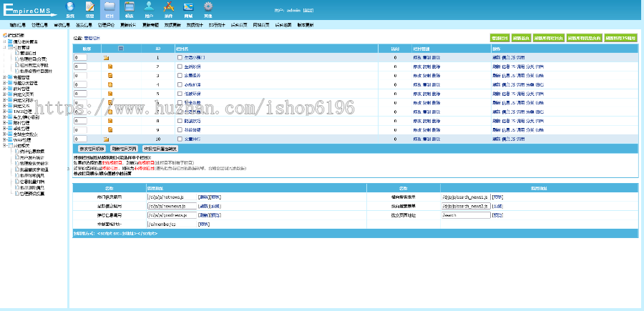Screen dimensions: 644x311
Task: Click the green refresh-all-JS (刷新所有JS调用) button
Action: (621, 38)
